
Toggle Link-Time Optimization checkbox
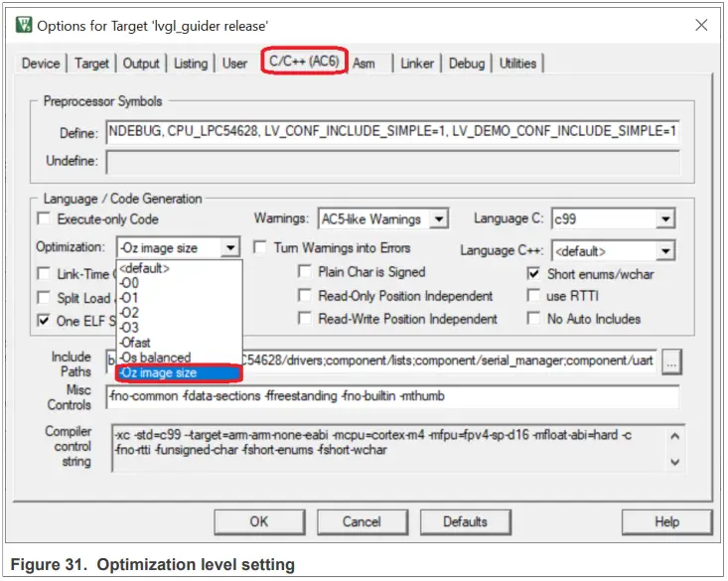tap(44, 273)
